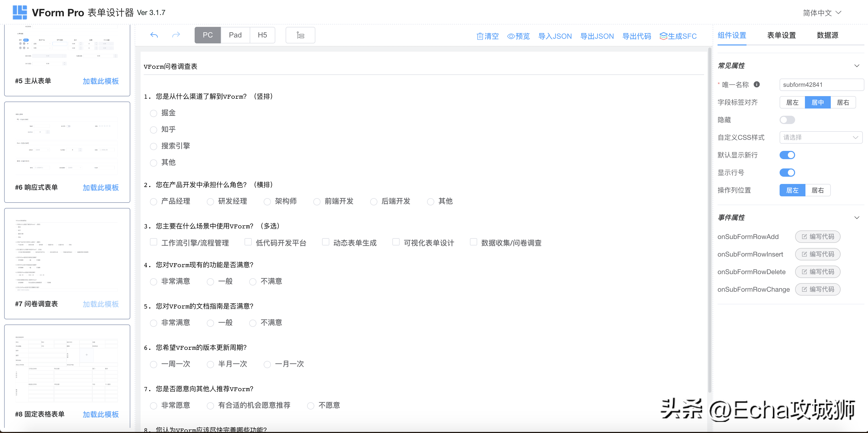Screen dimensions: 868x433
Task: Check the 数据收集/问卷调查 checkbox
Action: click(474, 242)
